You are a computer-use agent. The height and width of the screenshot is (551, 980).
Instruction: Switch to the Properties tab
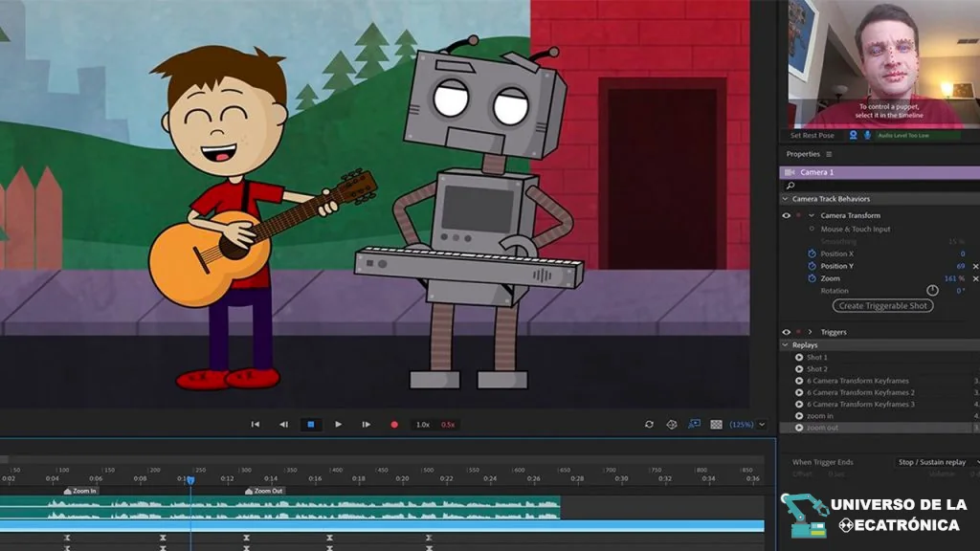point(803,154)
